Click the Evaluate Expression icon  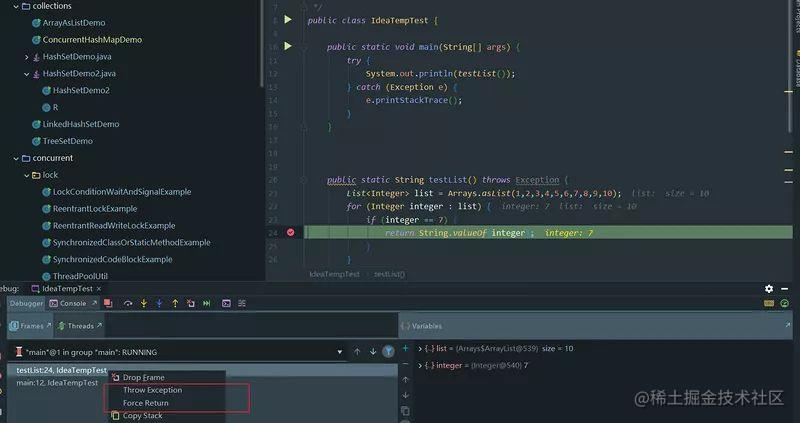pos(226,304)
